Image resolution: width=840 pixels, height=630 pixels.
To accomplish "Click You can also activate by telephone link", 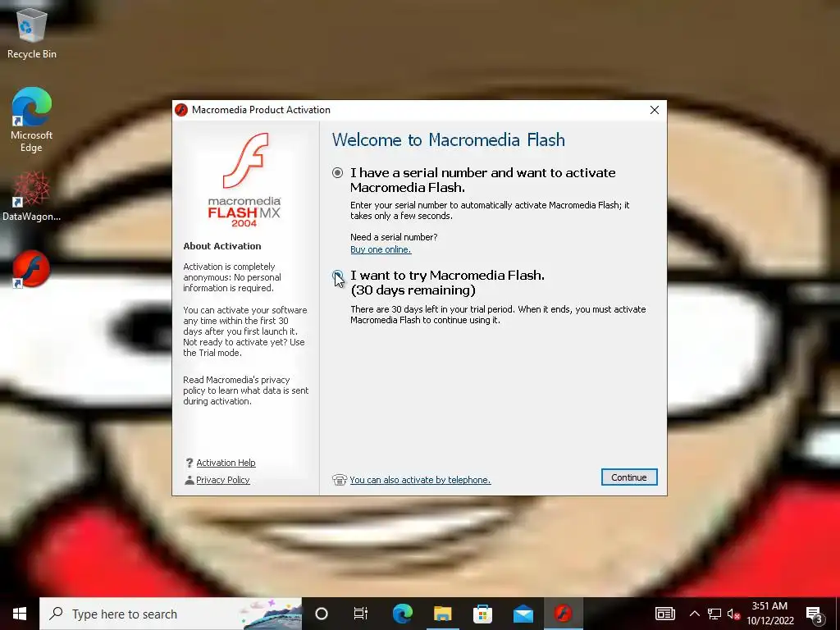I will point(420,480).
